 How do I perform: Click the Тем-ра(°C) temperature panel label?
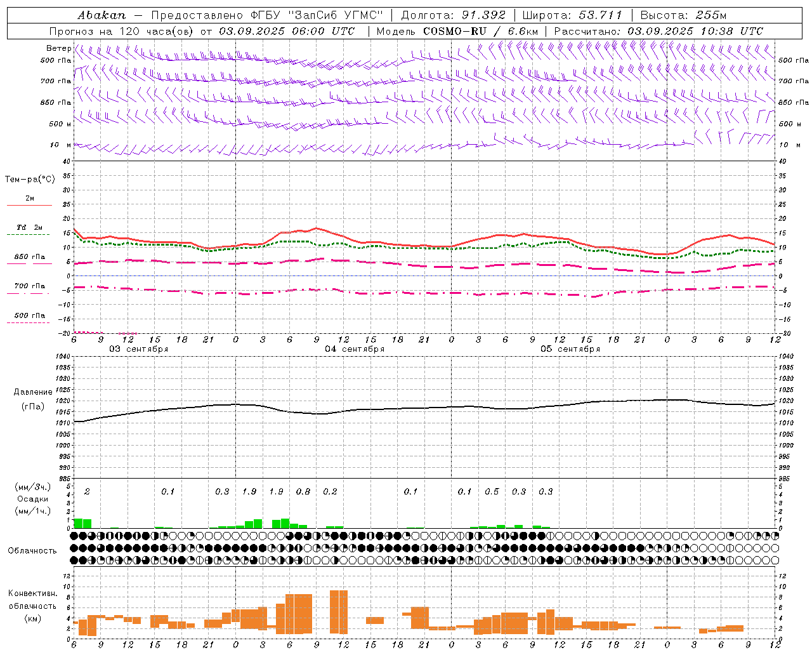30,180
